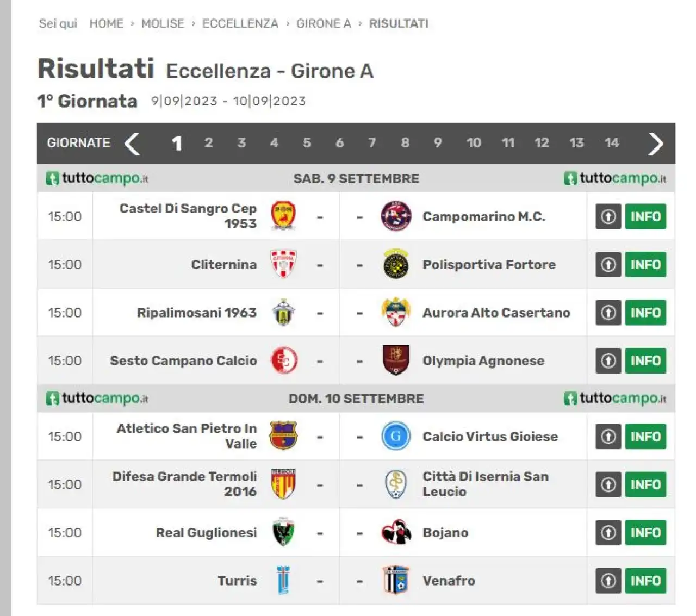The width and height of the screenshot is (696, 616).
Task: Open the MOLISE breadcrumb link
Action: (x=163, y=23)
